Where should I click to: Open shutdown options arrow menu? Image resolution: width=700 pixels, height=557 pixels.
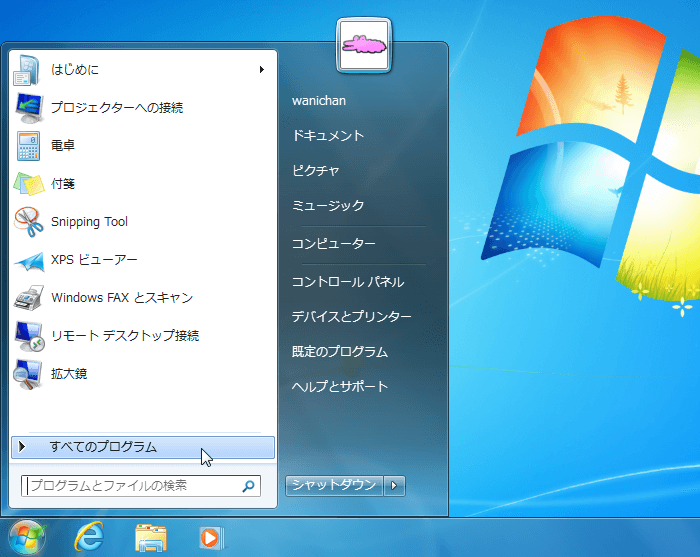coord(394,486)
